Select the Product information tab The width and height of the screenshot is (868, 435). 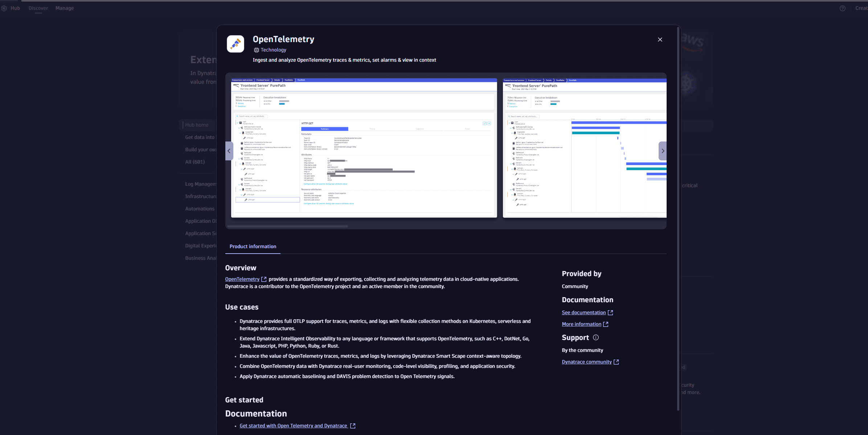pyautogui.click(x=253, y=246)
